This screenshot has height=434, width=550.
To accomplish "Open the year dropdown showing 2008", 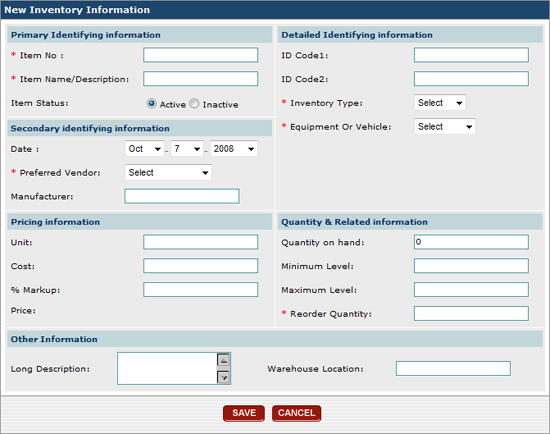I will [234, 149].
